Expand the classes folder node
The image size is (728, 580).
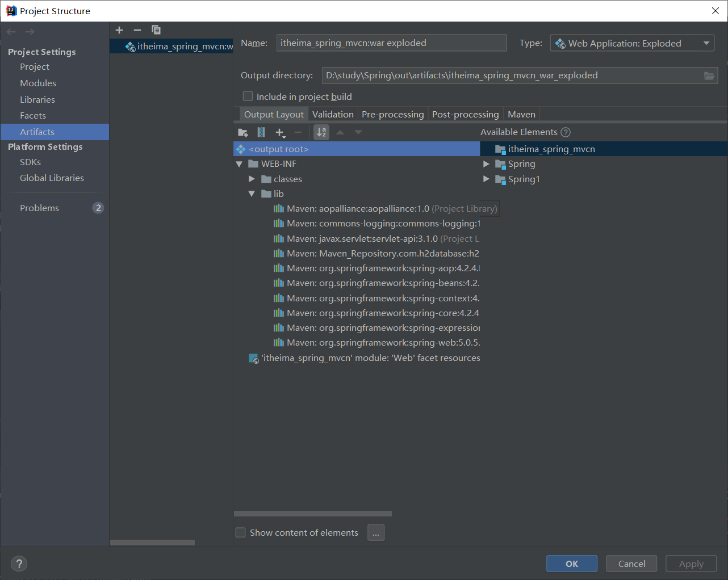tap(252, 179)
